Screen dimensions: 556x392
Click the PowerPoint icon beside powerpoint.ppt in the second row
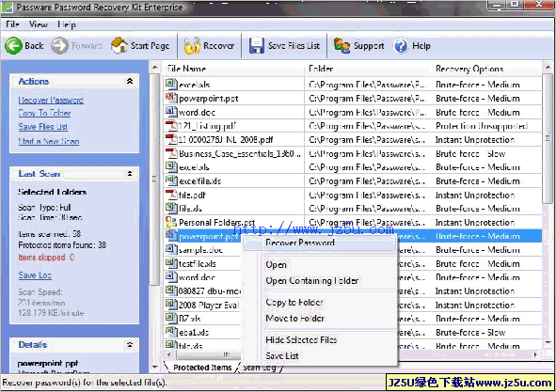[171, 98]
